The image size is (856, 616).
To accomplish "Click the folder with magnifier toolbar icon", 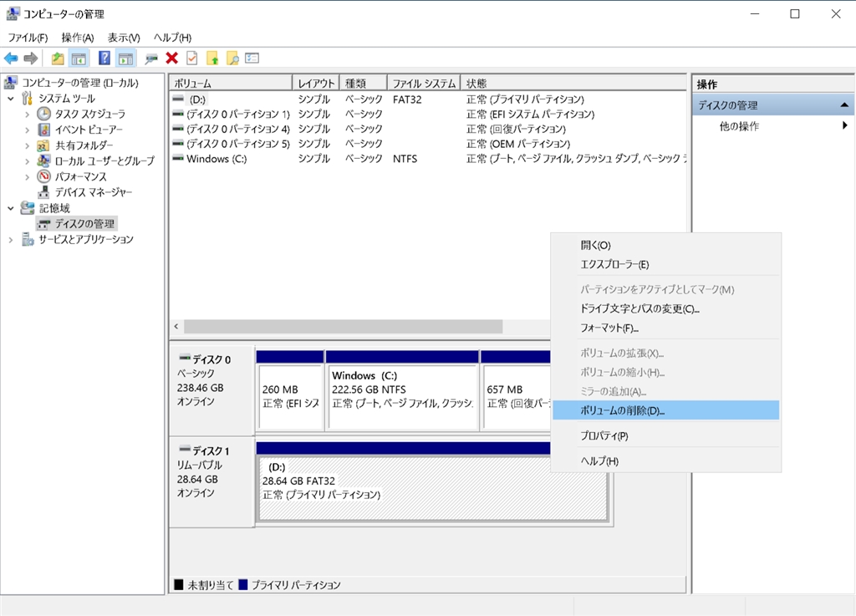I will 232,59.
